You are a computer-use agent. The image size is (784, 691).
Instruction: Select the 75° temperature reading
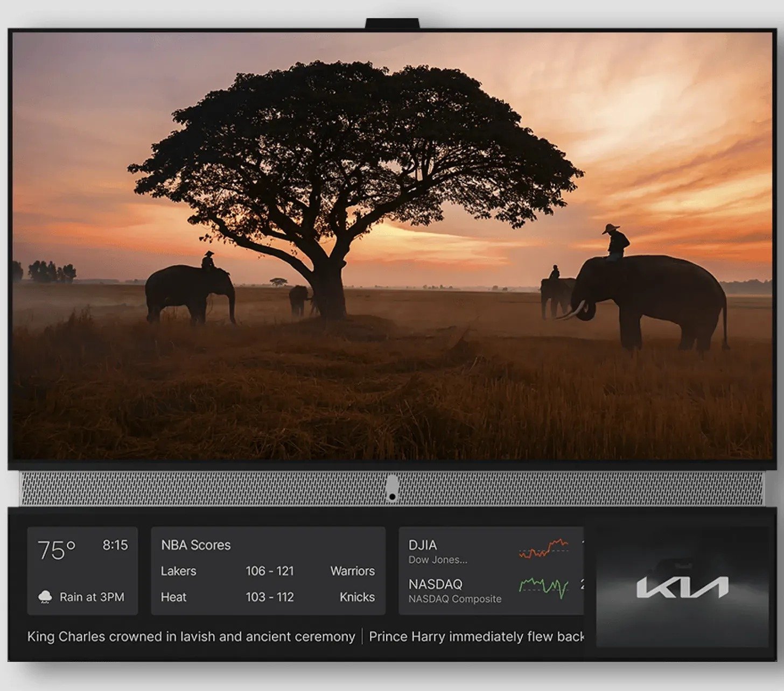tap(57, 550)
